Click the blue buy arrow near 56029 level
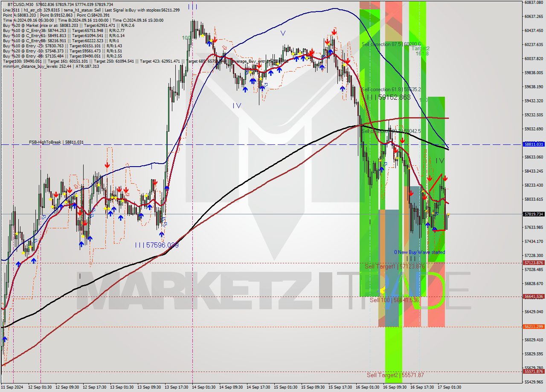546x392 pixels. [x=5, y=339]
